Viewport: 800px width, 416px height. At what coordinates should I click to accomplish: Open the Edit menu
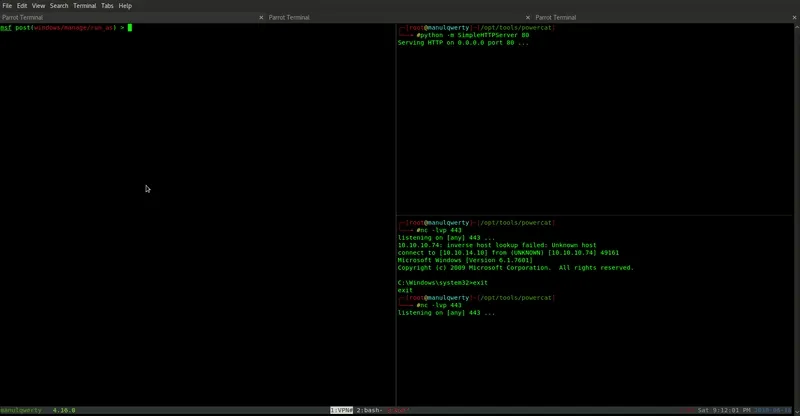pyautogui.click(x=22, y=6)
